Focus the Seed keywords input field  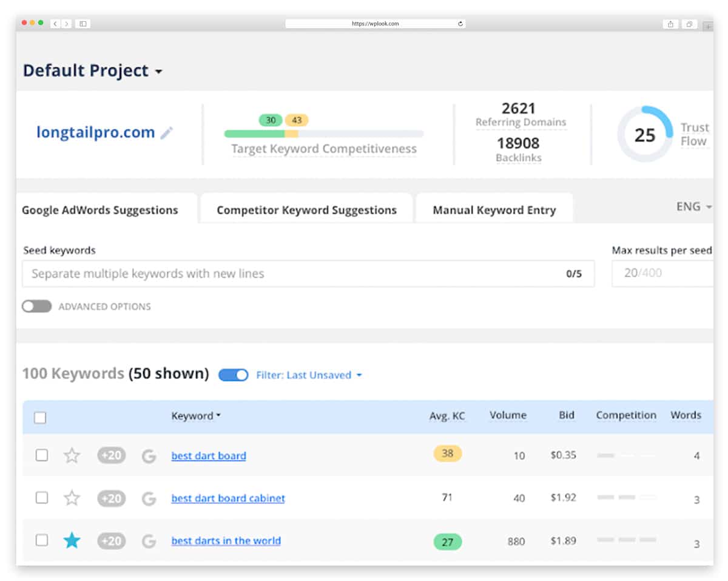click(308, 273)
